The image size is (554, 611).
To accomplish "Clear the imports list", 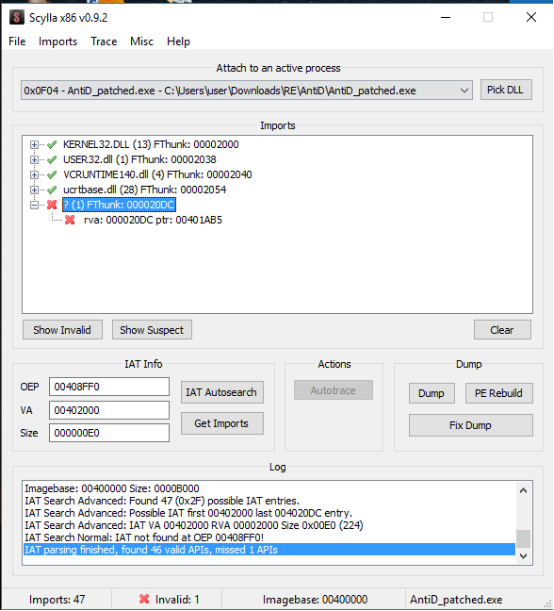I will pyautogui.click(x=502, y=330).
